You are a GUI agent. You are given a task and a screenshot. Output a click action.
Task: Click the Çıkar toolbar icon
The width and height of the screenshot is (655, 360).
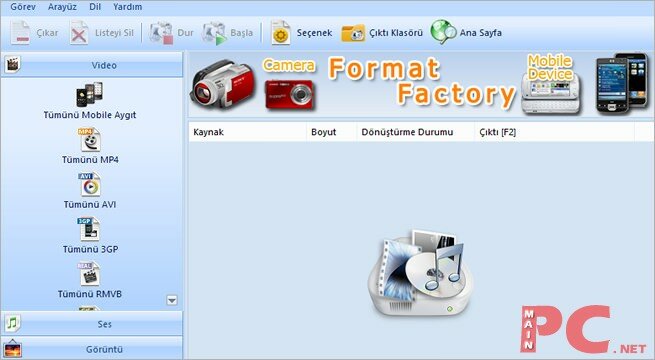pyautogui.click(x=20, y=32)
